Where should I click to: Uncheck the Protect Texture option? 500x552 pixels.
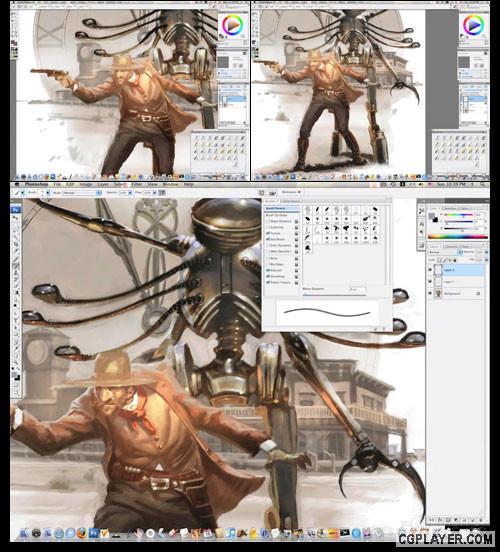[268, 282]
